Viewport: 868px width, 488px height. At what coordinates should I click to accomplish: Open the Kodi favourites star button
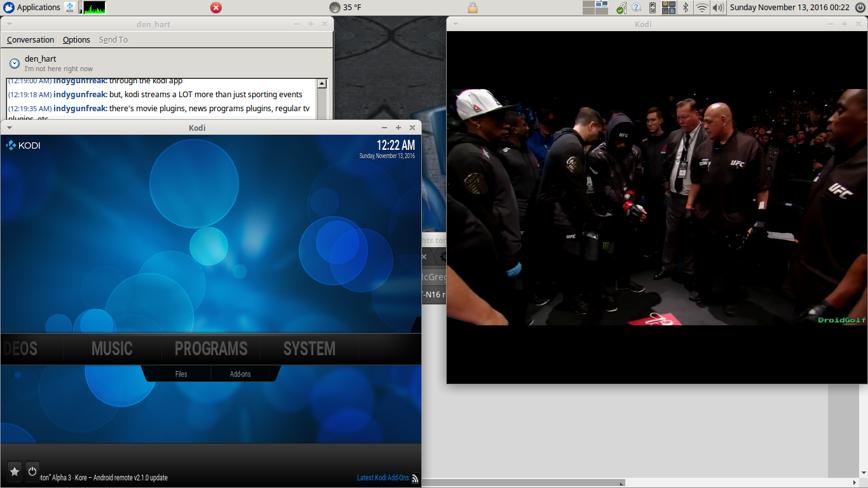[15, 471]
